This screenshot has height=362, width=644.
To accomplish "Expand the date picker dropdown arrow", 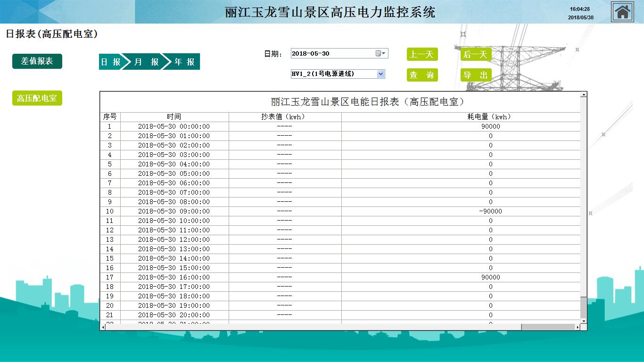I will coord(384,53).
